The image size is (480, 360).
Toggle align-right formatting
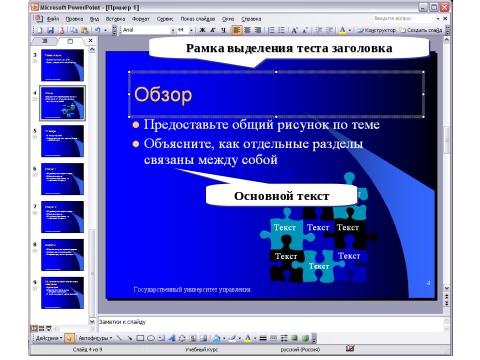click(x=258, y=30)
